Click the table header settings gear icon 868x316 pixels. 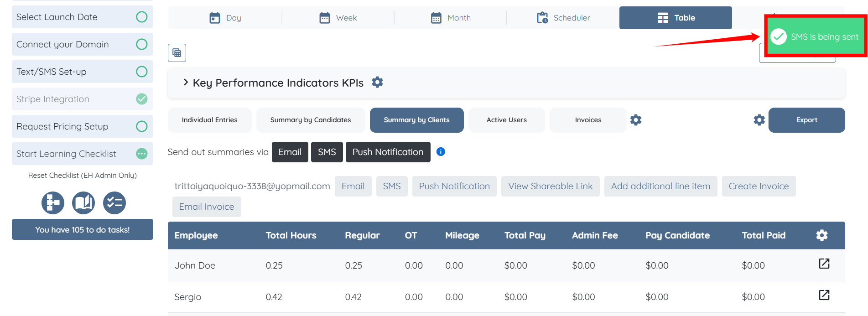821,235
